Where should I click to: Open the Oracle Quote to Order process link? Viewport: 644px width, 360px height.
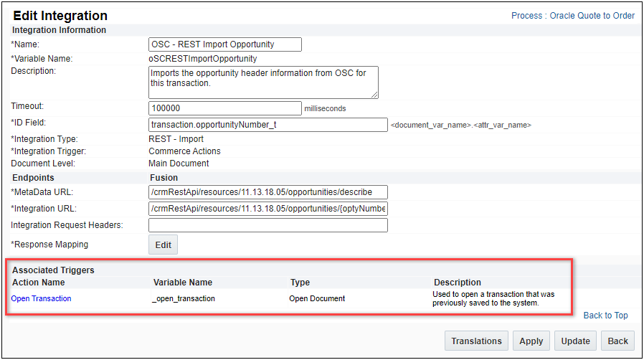point(592,16)
